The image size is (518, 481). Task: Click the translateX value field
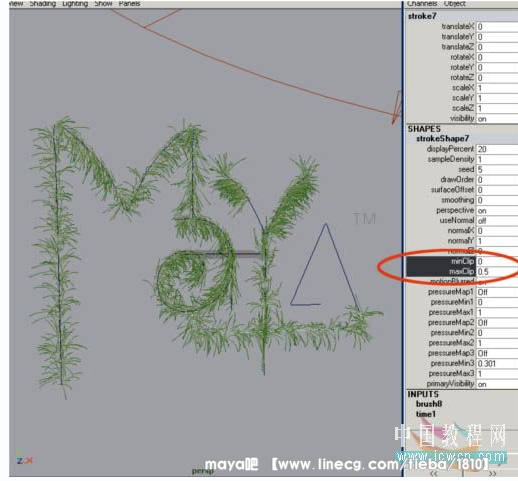tap(497, 27)
